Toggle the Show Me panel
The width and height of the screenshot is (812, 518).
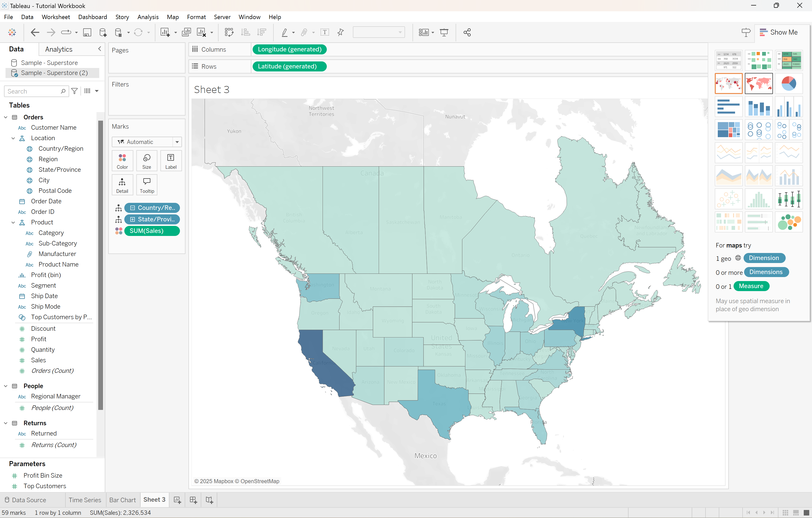tap(779, 32)
